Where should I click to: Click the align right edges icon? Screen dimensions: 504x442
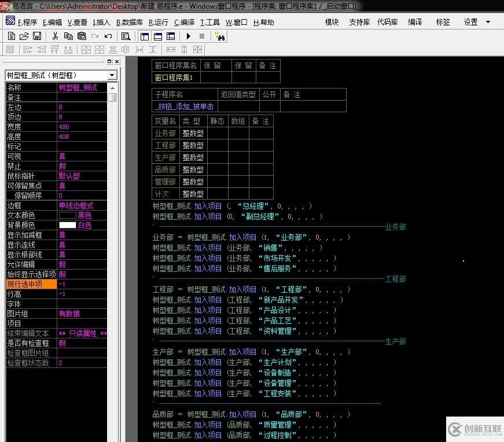coord(41,50)
